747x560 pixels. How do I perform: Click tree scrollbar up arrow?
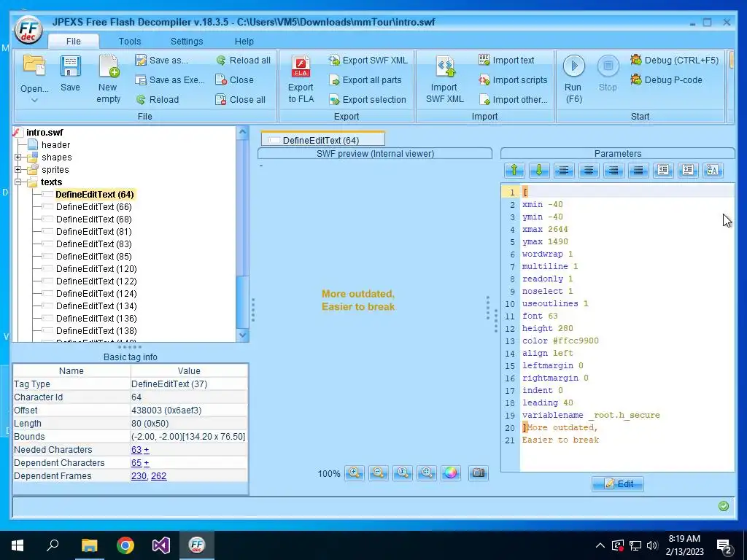tap(242, 132)
